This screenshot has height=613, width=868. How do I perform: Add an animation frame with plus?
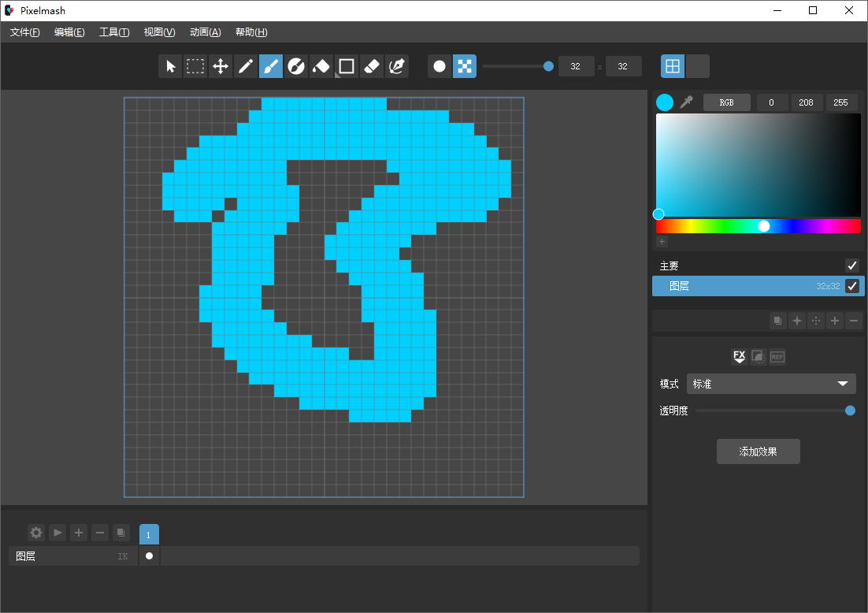tap(79, 533)
